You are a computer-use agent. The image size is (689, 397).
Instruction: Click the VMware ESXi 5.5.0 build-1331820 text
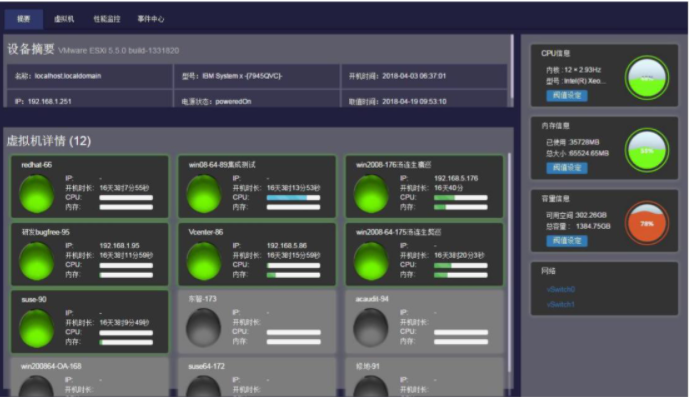119,51
